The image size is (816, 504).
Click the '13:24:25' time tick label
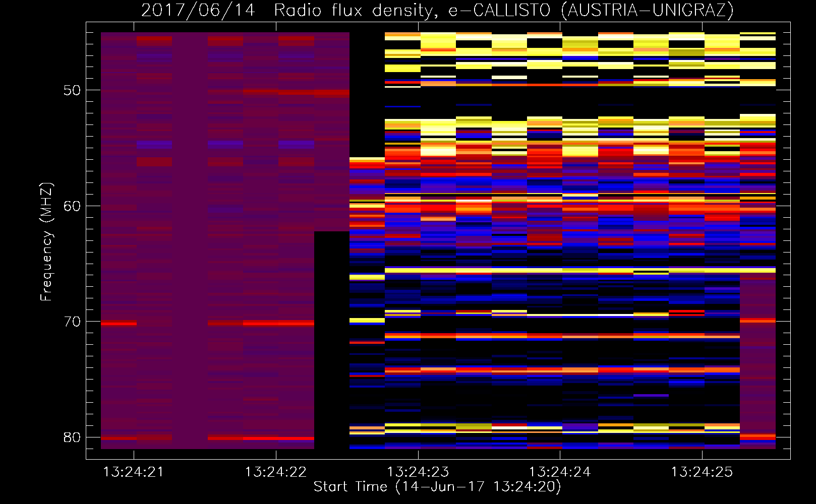[x=702, y=472]
